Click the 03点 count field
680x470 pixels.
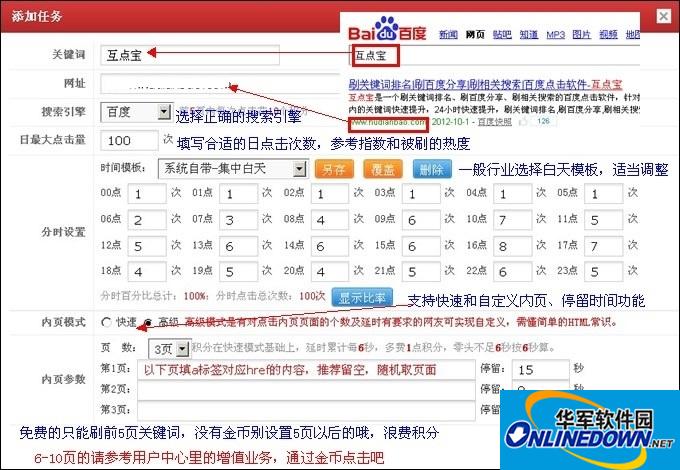421,193
